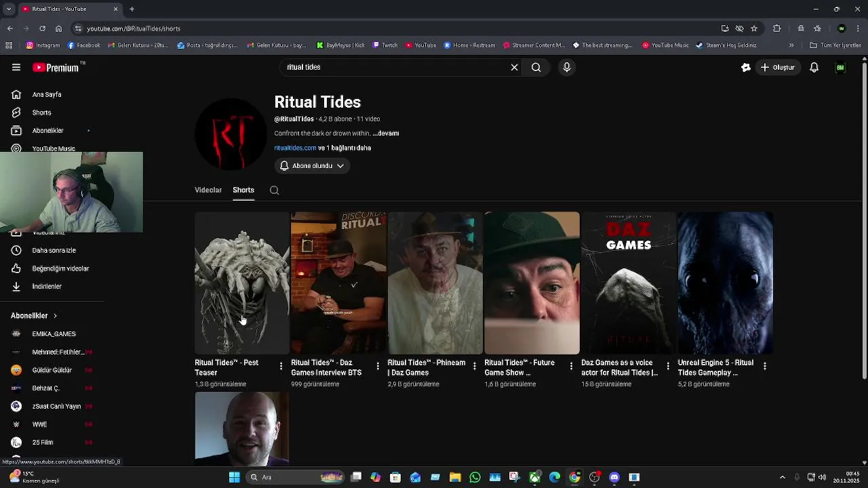Click the browser home button
The height and width of the screenshot is (488, 868).
click(x=58, y=28)
